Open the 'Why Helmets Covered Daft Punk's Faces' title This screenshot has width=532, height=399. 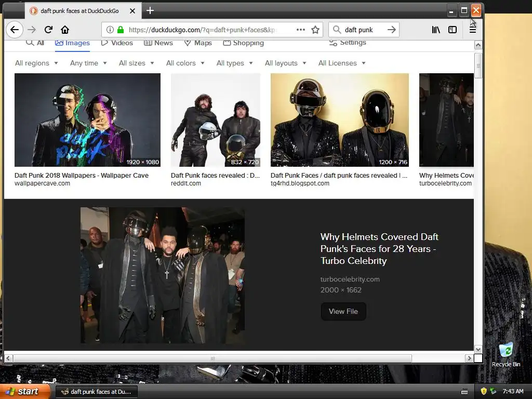tap(379, 249)
